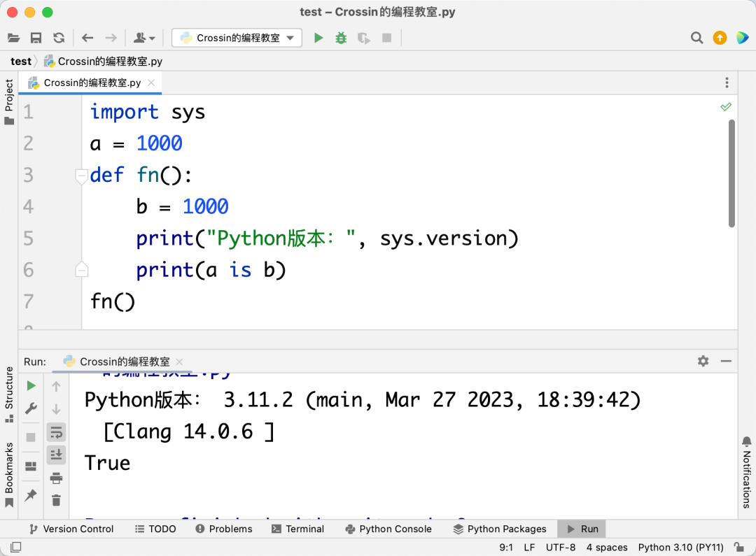The width and height of the screenshot is (756, 556).
Task: Print run output using printer icon
Action: [56, 478]
